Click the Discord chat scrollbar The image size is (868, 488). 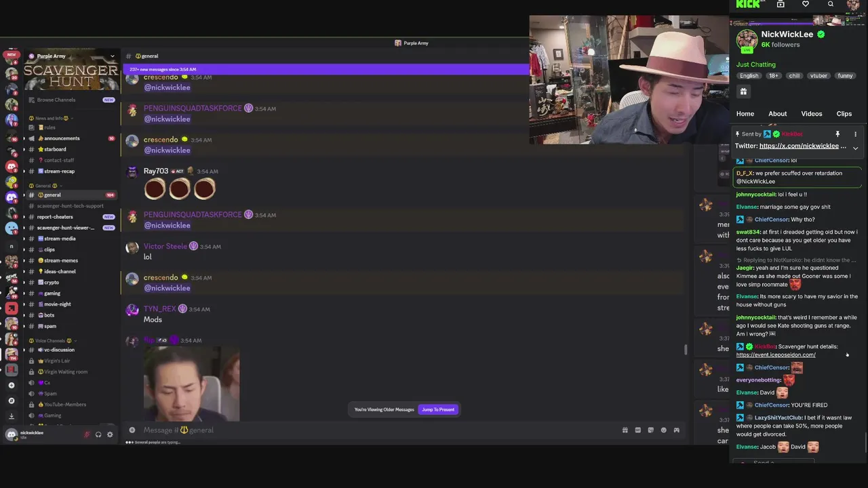(686, 350)
